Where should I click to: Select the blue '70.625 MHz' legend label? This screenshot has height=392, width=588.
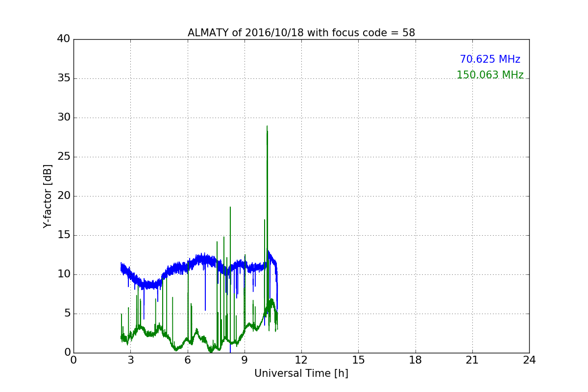490,59
